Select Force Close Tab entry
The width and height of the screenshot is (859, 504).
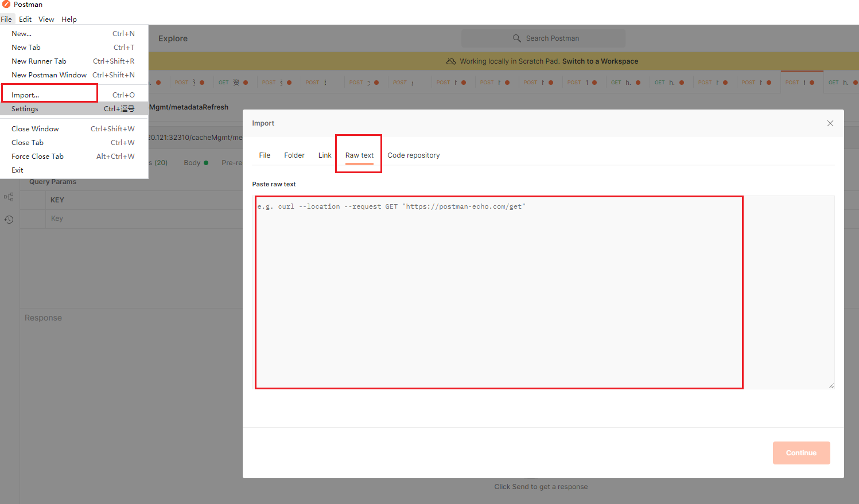(x=74, y=157)
